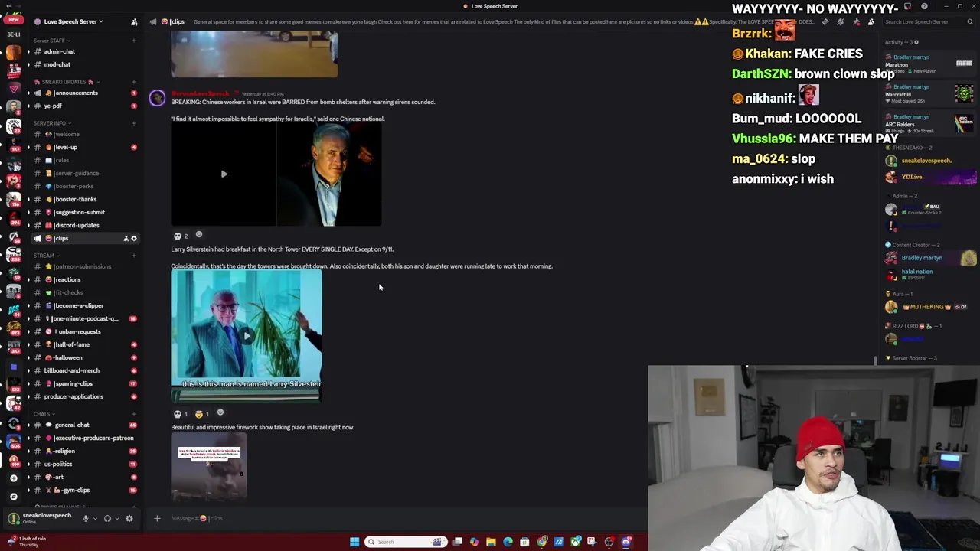Viewport: 980px width, 551px height.
Task: Open Discover servers compass icon
Action: point(13,497)
